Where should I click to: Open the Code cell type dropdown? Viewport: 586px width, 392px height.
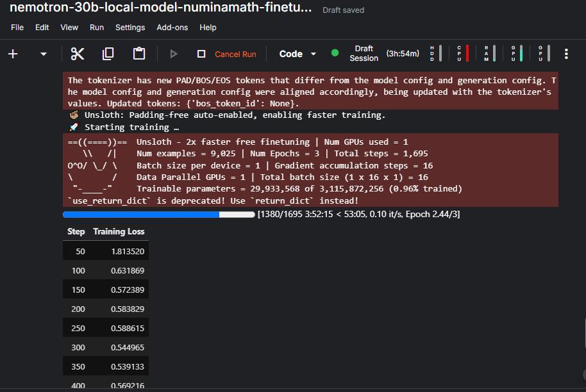tap(298, 54)
